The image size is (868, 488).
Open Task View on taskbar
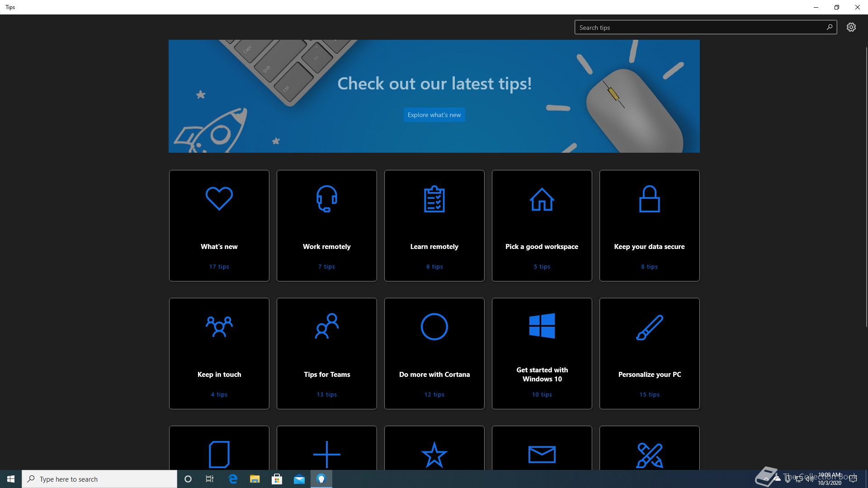[x=210, y=479]
